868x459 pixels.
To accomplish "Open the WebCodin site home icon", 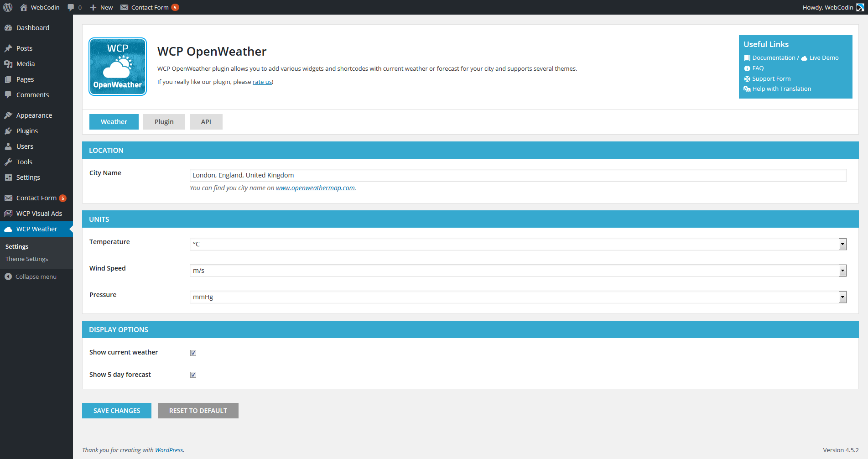I will click(x=24, y=7).
